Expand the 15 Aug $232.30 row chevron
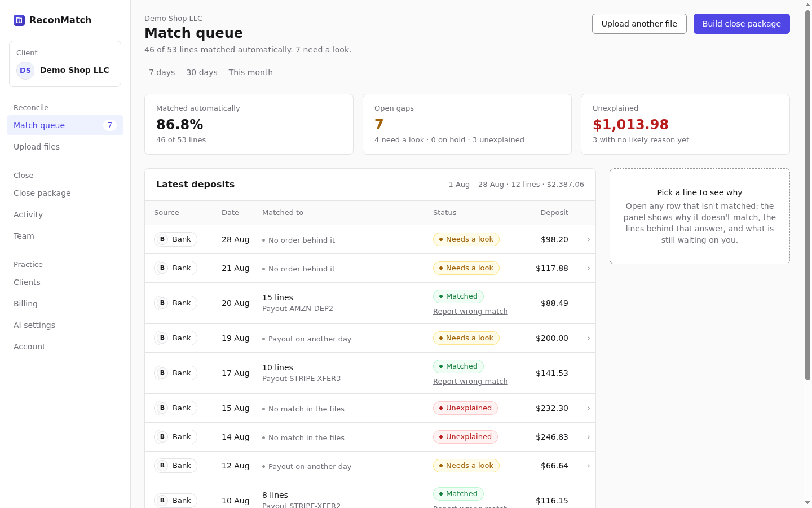 tap(588, 408)
